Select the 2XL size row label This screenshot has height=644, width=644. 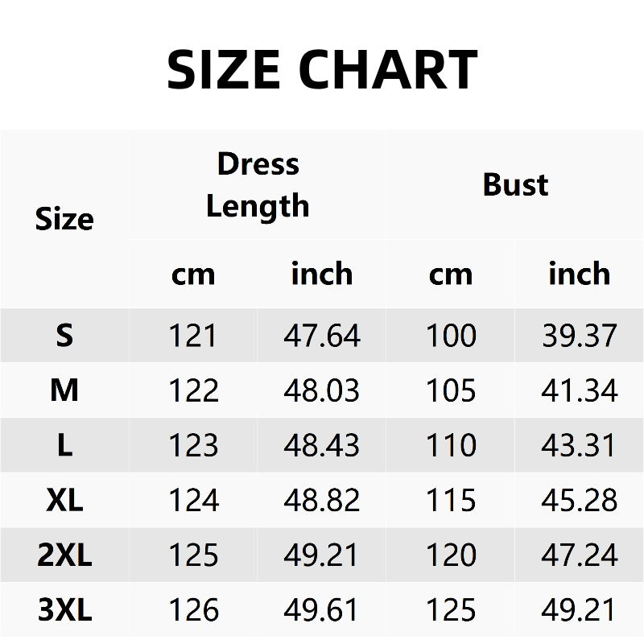[x=64, y=555]
